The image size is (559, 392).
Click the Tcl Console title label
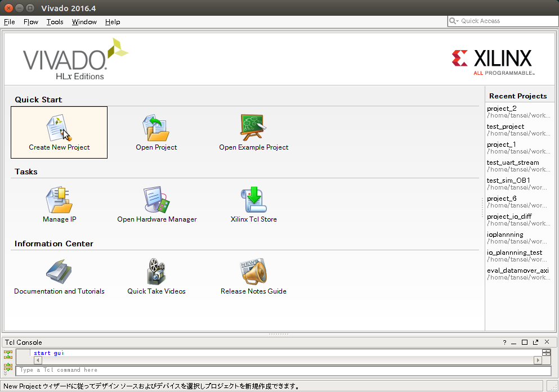24,343
